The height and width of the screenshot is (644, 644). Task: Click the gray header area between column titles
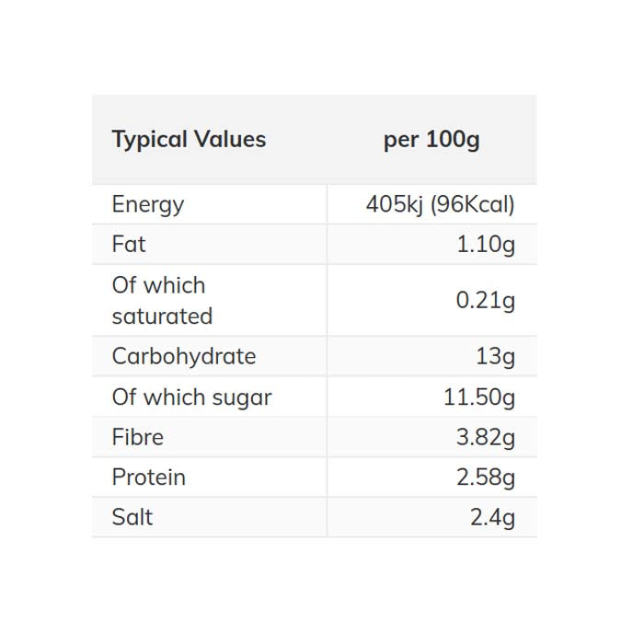pos(322,140)
